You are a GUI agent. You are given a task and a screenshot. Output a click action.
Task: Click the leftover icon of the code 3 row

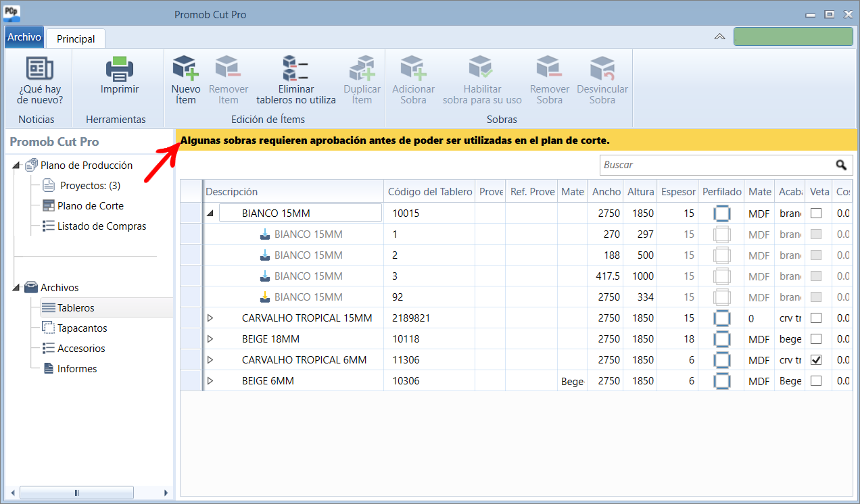(x=265, y=276)
